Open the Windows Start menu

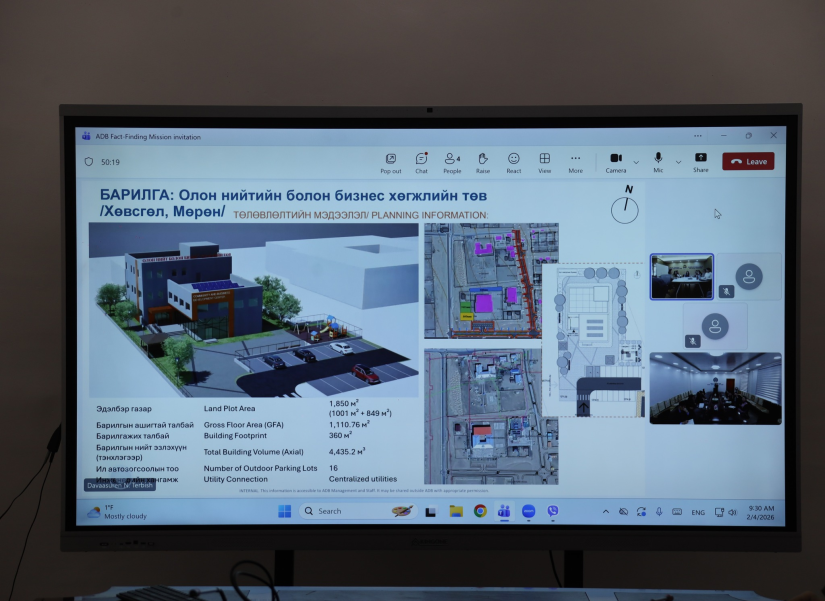[284, 511]
